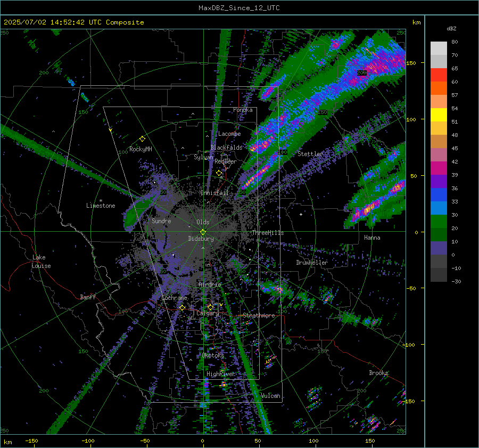Screen dimensions: 479x448
Task: Pick the indigo 0-10 dBZ legend swatch
Action: 439,248
